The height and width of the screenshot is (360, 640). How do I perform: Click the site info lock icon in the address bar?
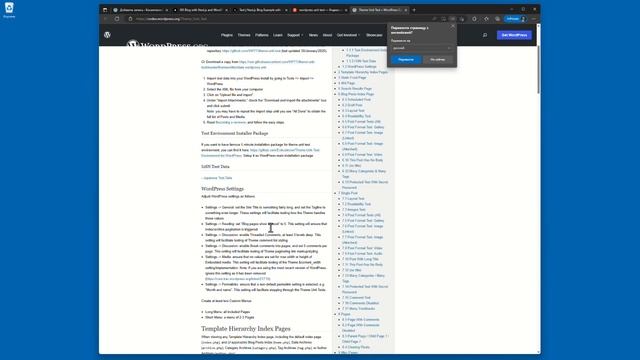tap(131, 19)
